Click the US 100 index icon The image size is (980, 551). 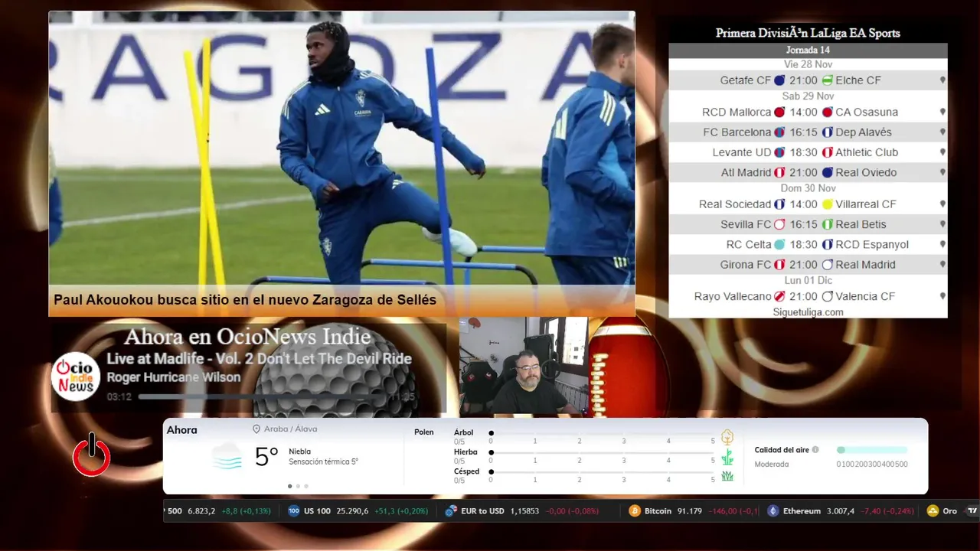294,511
